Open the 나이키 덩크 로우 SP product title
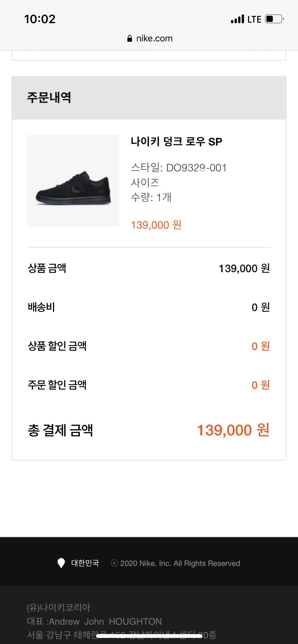This screenshot has width=298, height=644. coord(176,142)
